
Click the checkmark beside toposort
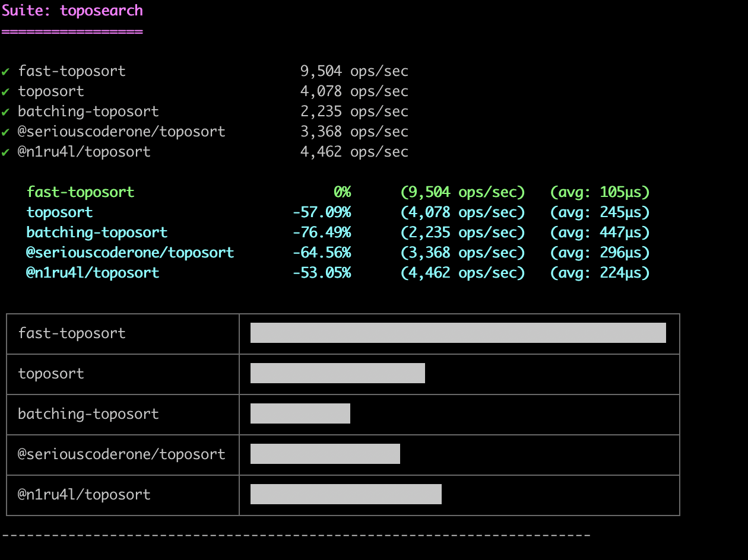click(5, 91)
